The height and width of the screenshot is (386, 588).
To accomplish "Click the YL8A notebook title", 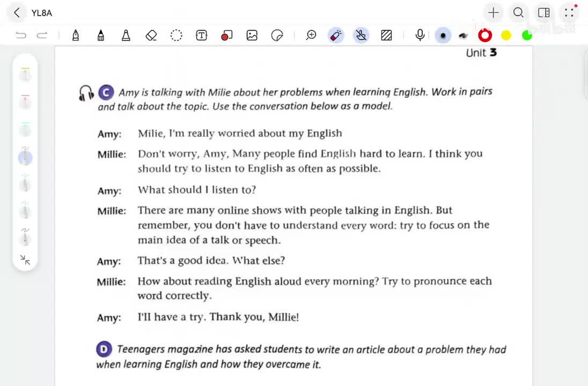I will click(42, 13).
